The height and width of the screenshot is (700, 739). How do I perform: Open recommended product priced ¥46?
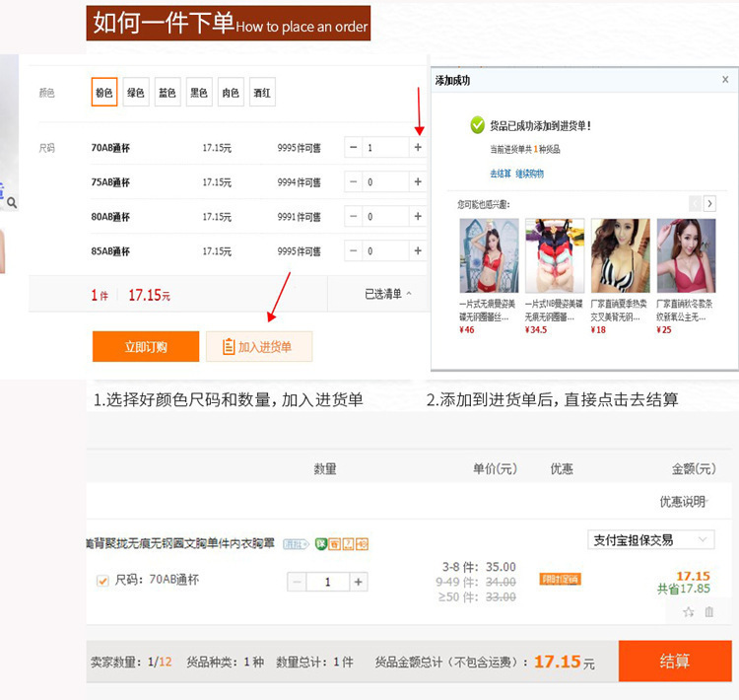point(489,255)
